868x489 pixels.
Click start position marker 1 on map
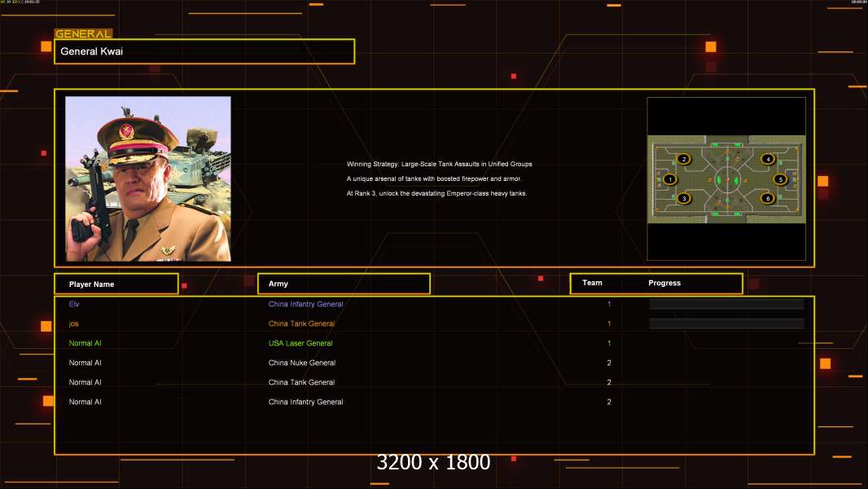click(670, 178)
